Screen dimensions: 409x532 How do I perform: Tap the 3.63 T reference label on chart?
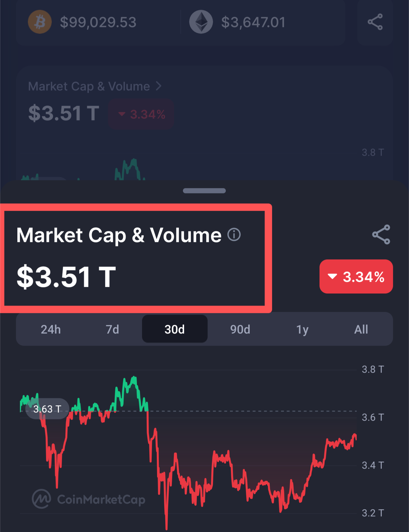[47, 409]
